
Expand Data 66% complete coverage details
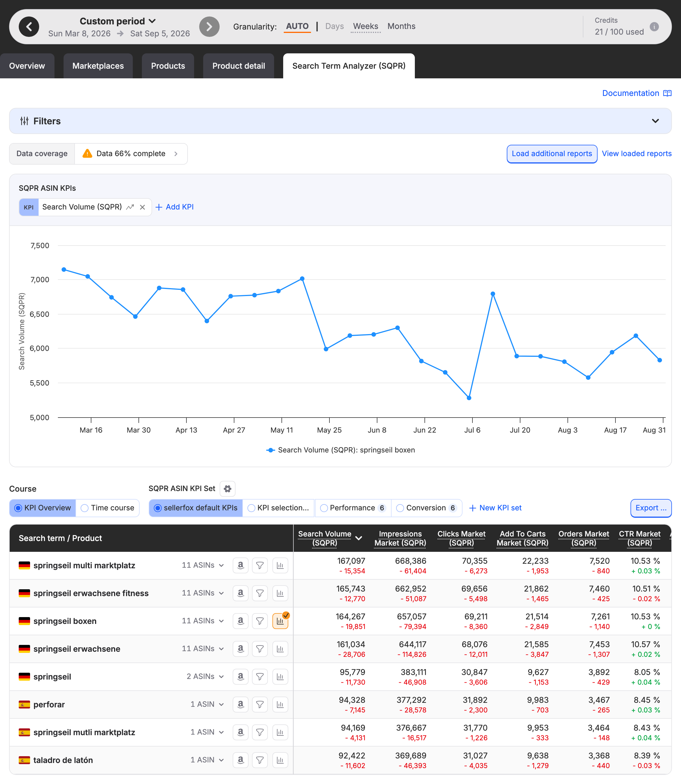pyautogui.click(x=131, y=154)
